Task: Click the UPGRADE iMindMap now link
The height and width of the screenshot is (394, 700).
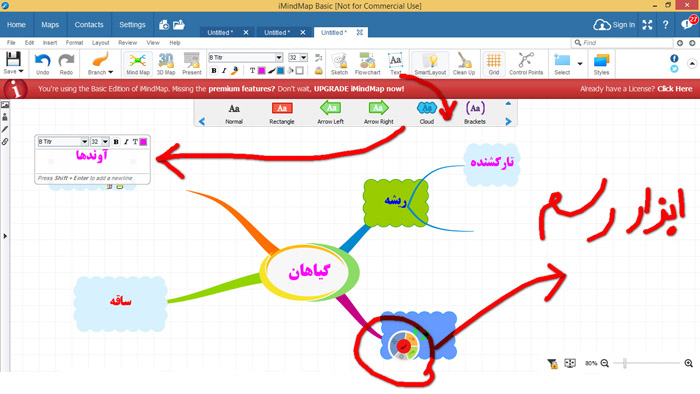Action: 358,89
